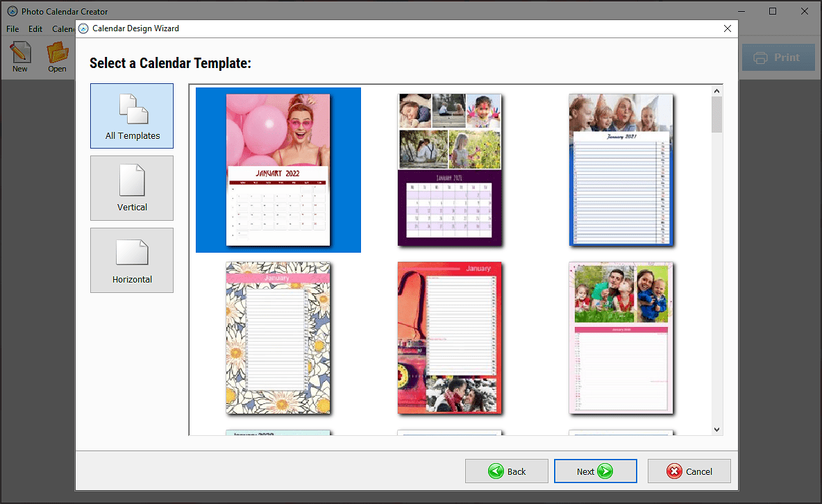822x504 pixels.
Task: Click the Next button
Action: 596,471
